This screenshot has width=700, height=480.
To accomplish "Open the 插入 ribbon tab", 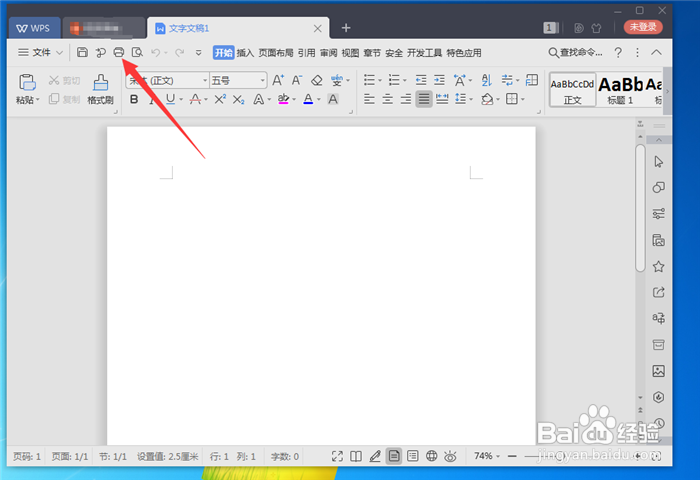I will coord(245,53).
